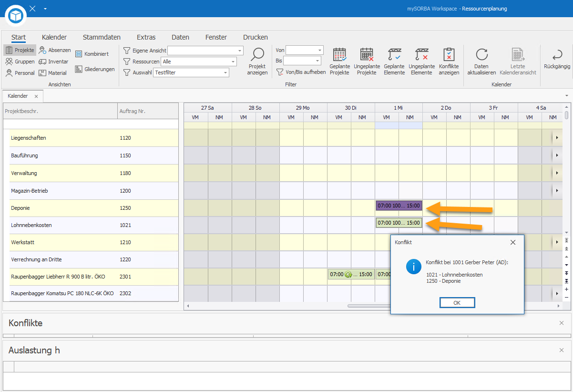Open the Fenster ribbon tab

216,37
